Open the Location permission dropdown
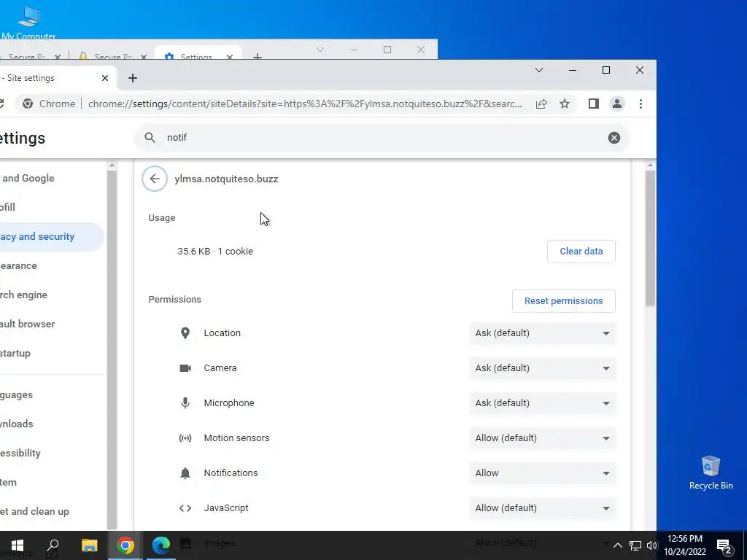Viewport: 747px width, 560px height. pyautogui.click(x=543, y=332)
